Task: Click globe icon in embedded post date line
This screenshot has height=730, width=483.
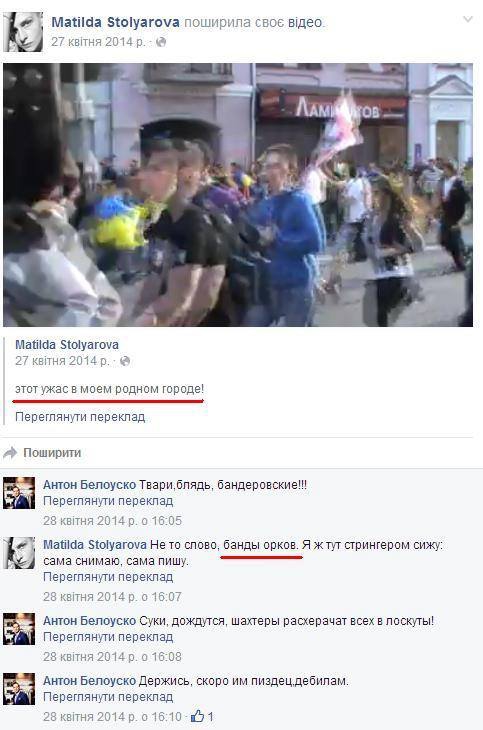Action: pyautogui.click(x=125, y=361)
